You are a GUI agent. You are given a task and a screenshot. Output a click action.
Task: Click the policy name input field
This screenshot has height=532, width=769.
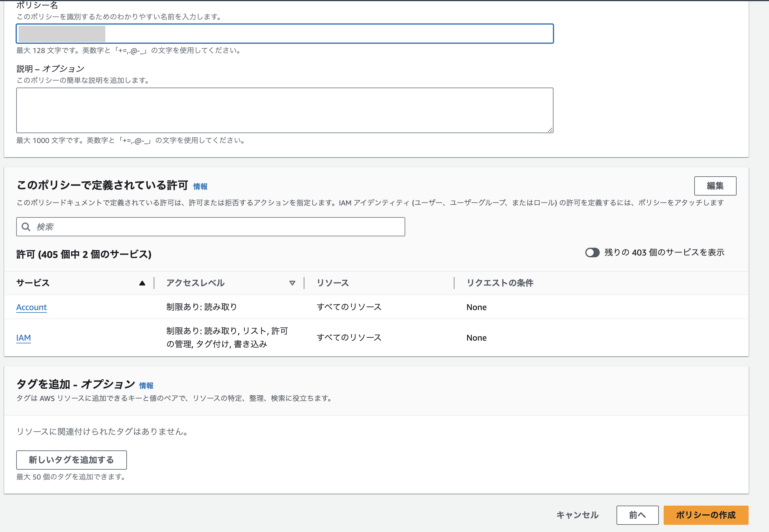pyautogui.click(x=285, y=34)
